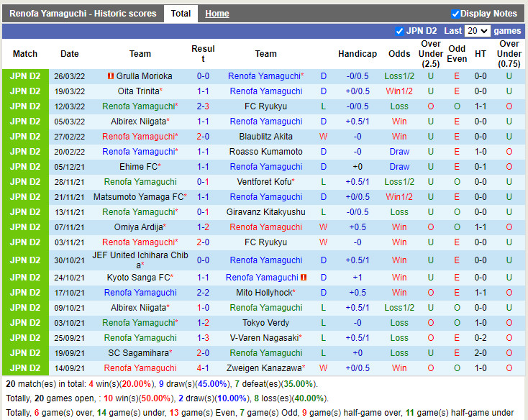Click JPN D2 badge for 14/09/21 match
Screen dimensions: 528x420
[25, 368]
